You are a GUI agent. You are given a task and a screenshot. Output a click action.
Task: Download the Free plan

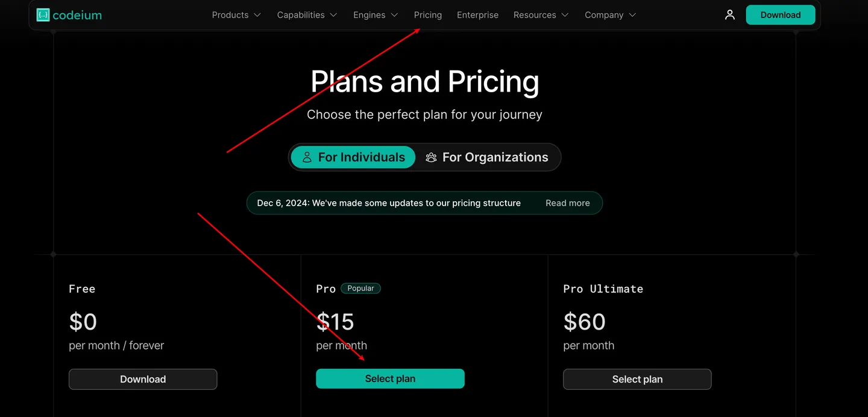[143, 379]
